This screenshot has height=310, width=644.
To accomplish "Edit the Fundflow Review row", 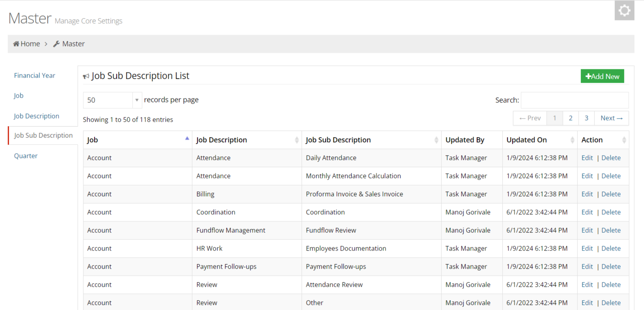I will point(587,230).
